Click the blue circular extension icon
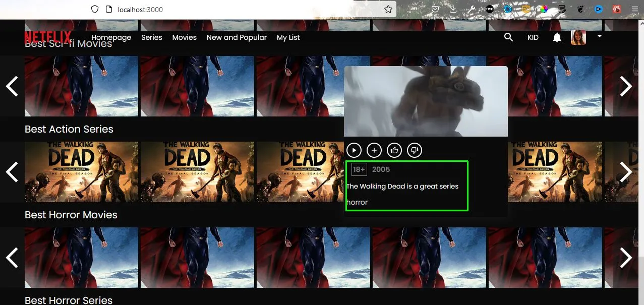644x305 pixels. [508, 9]
